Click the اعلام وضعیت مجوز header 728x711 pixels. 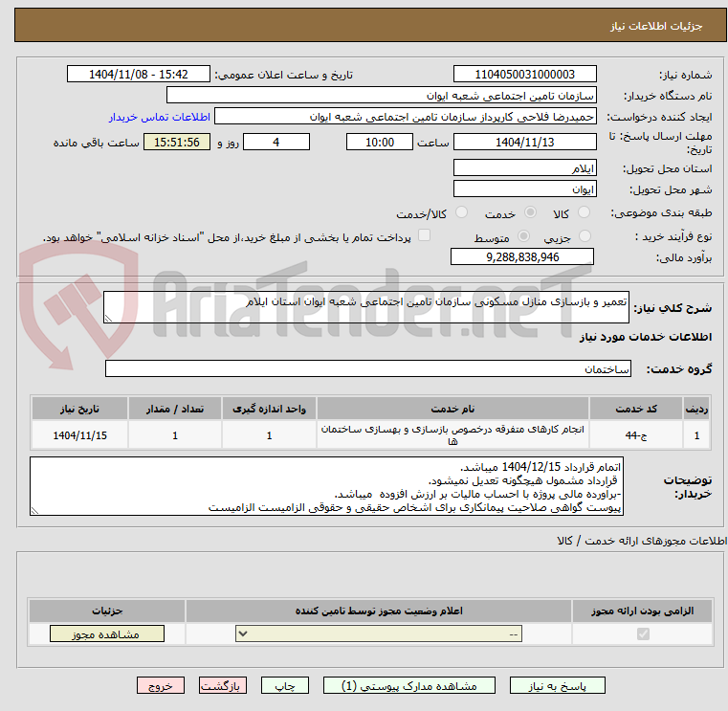(x=379, y=611)
